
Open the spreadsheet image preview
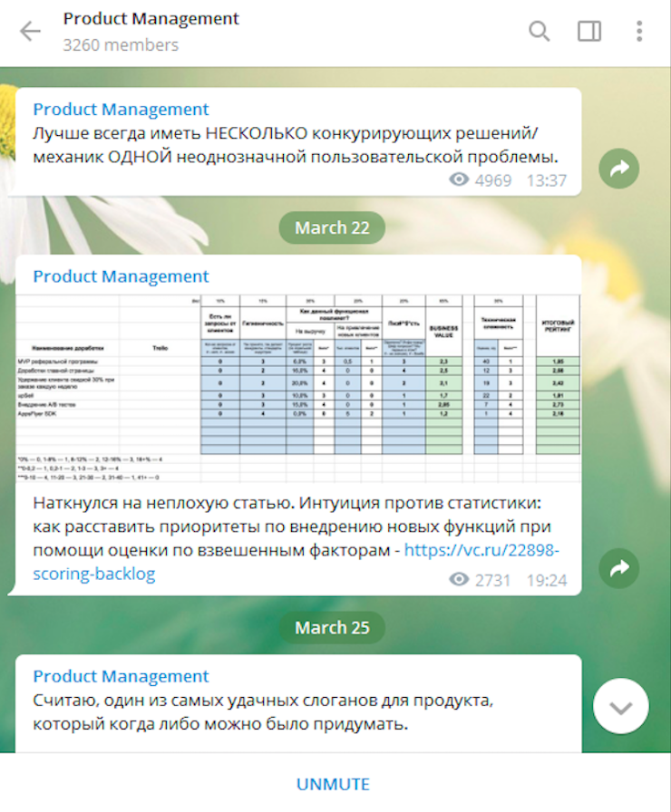[x=298, y=389]
